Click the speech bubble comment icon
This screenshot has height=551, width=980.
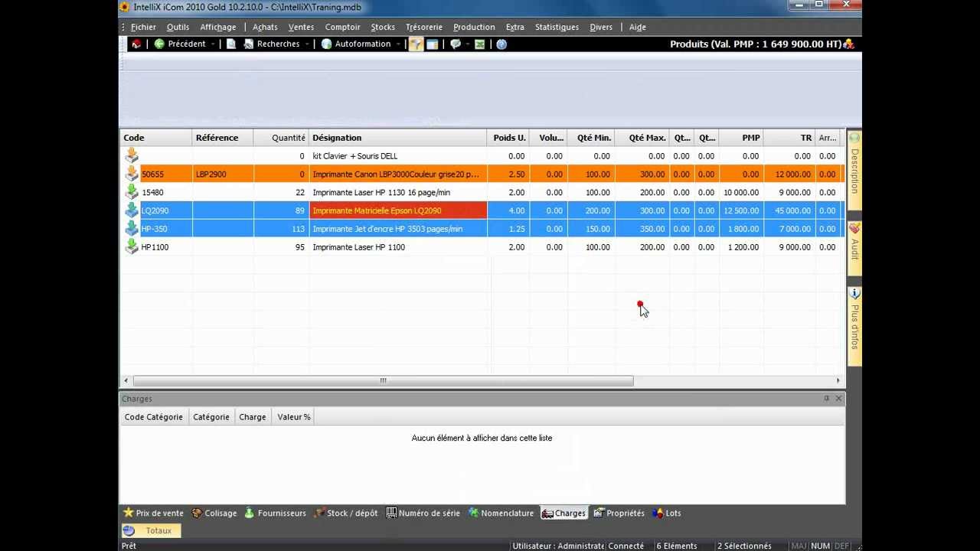(456, 44)
